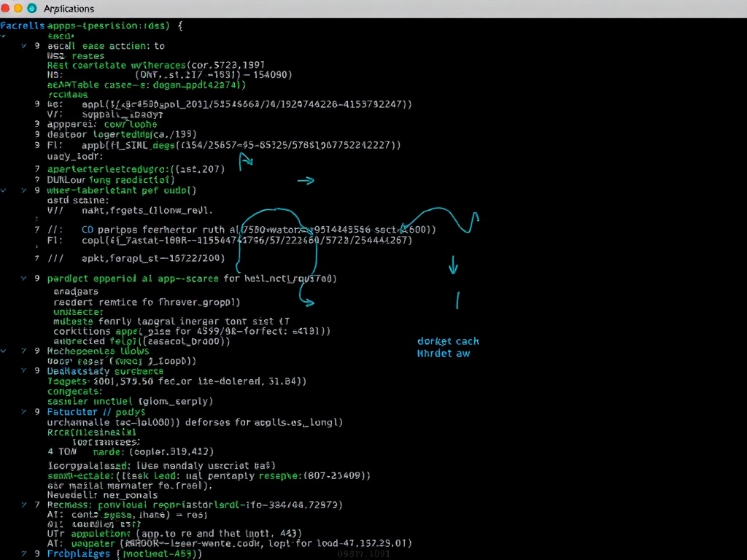
Task: Collapse the 'pardect apperiod' code block chevron
Action: [24, 279]
